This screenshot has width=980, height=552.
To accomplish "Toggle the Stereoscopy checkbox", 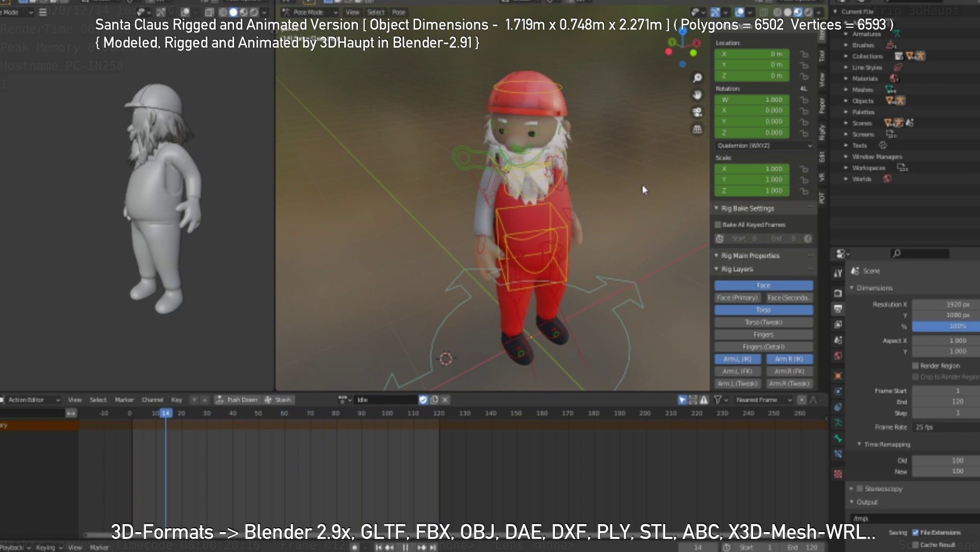I will pos(860,488).
